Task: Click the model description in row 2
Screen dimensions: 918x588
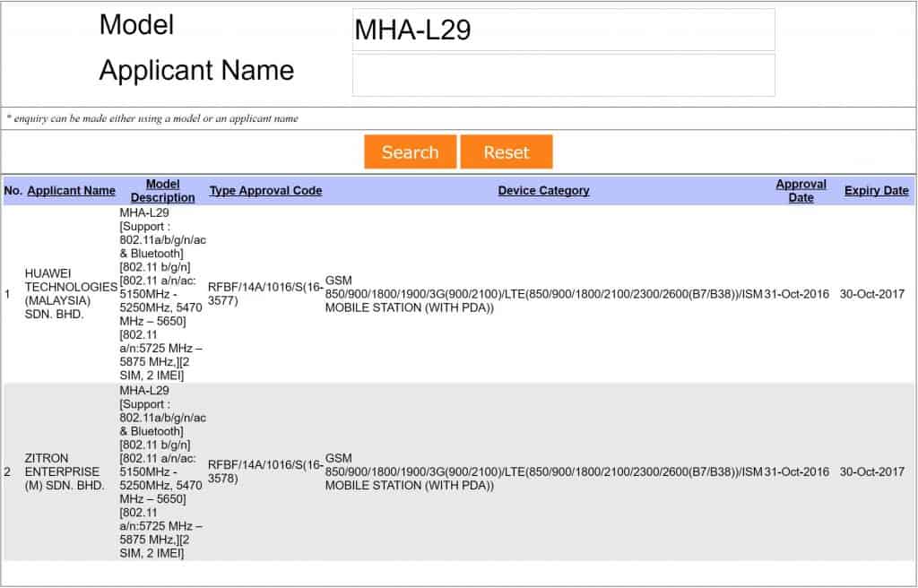Action: click(162, 471)
